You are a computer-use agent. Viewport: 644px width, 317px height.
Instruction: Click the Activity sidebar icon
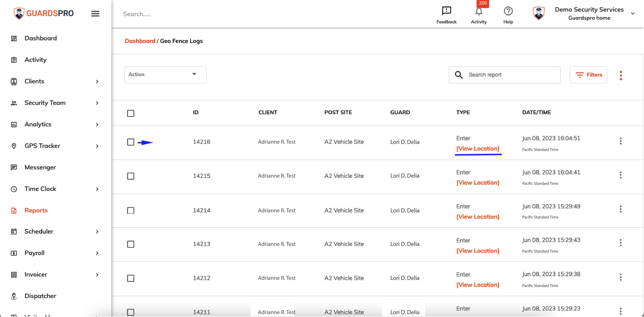tap(14, 60)
